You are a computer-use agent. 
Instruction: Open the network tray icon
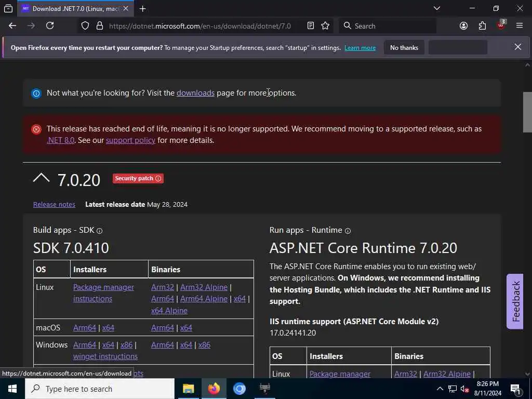[x=453, y=389]
